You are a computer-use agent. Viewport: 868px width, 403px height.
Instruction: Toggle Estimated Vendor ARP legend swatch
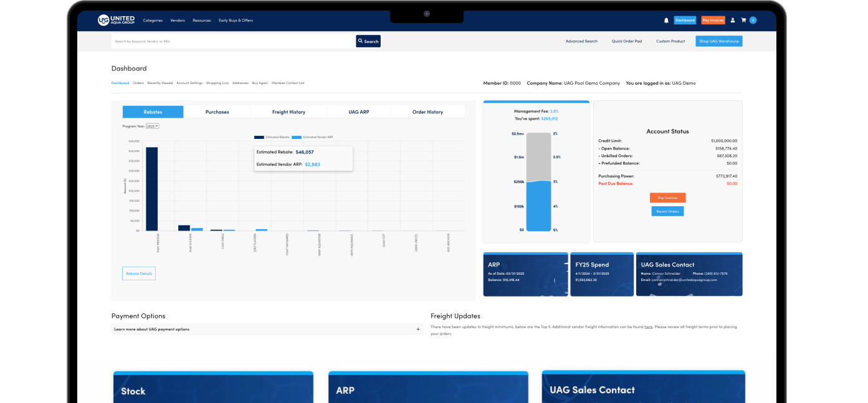click(x=297, y=136)
